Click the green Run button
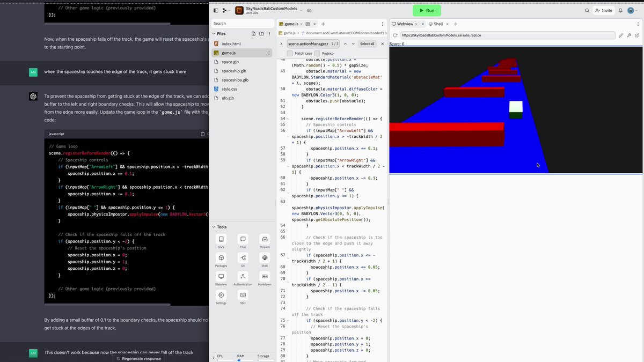 [x=427, y=10]
